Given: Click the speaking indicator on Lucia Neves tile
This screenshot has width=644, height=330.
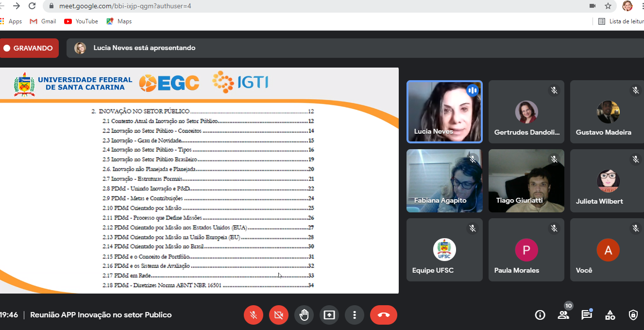Looking at the screenshot, I should [472, 90].
